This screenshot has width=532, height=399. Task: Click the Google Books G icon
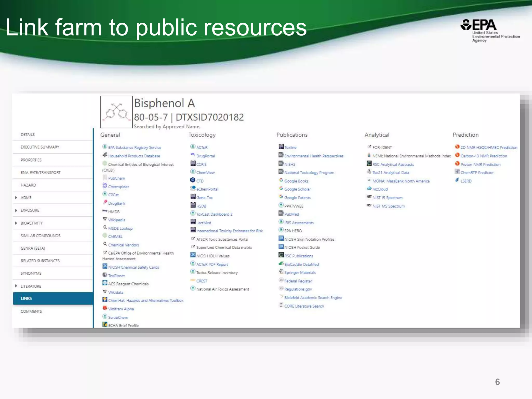point(281,180)
